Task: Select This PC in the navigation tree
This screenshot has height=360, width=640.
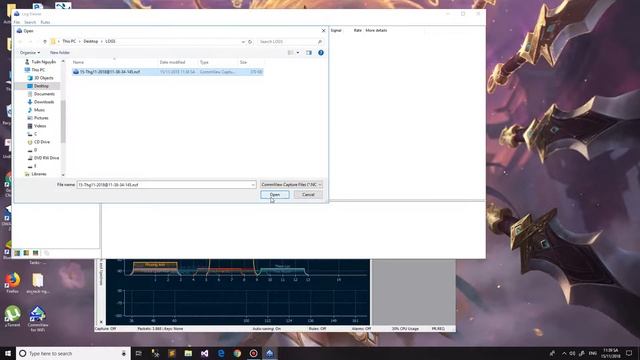Action: [36, 70]
